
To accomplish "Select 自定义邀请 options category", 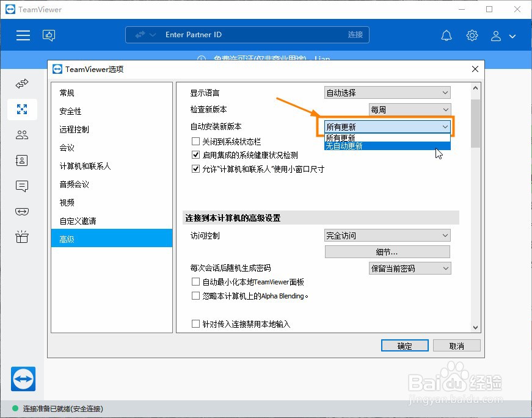I will [112, 221].
